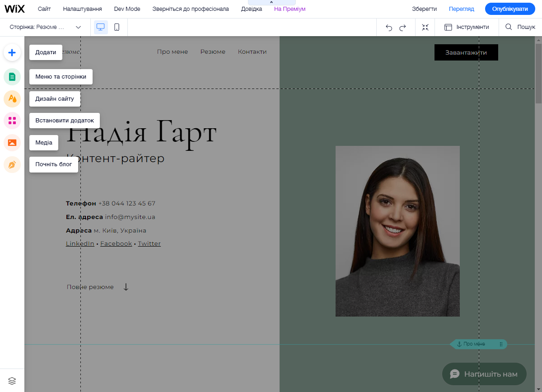This screenshot has width=542, height=392.
Task: Open the Layers icon at bottom left
Action: click(x=12, y=381)
